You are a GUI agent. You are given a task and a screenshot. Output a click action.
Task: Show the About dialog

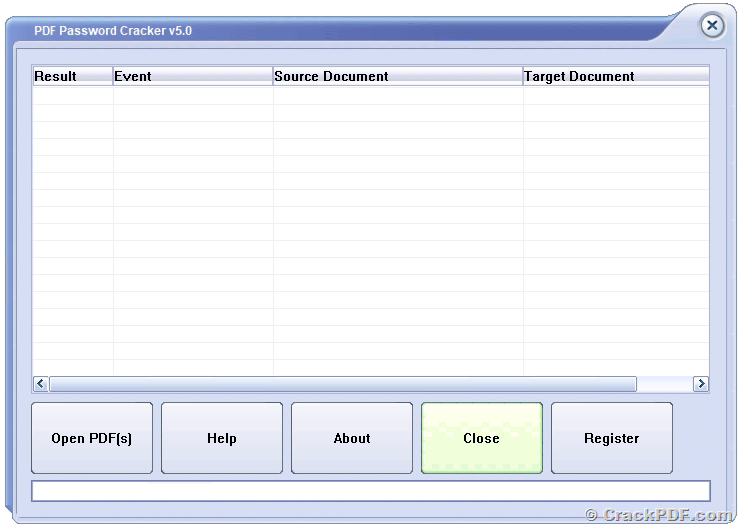[352, 438]
